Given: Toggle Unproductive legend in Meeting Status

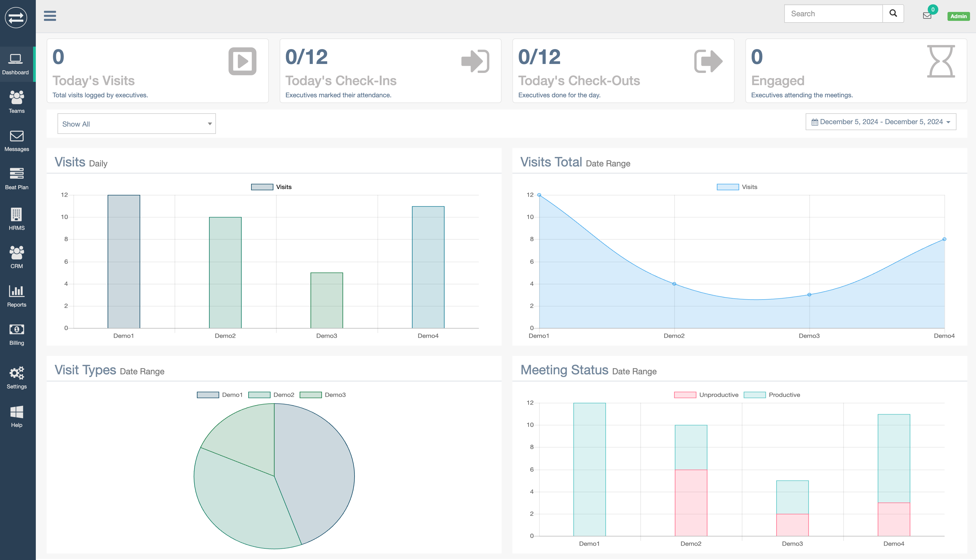Looking at the screenshot, I should (x=706, y=395).
